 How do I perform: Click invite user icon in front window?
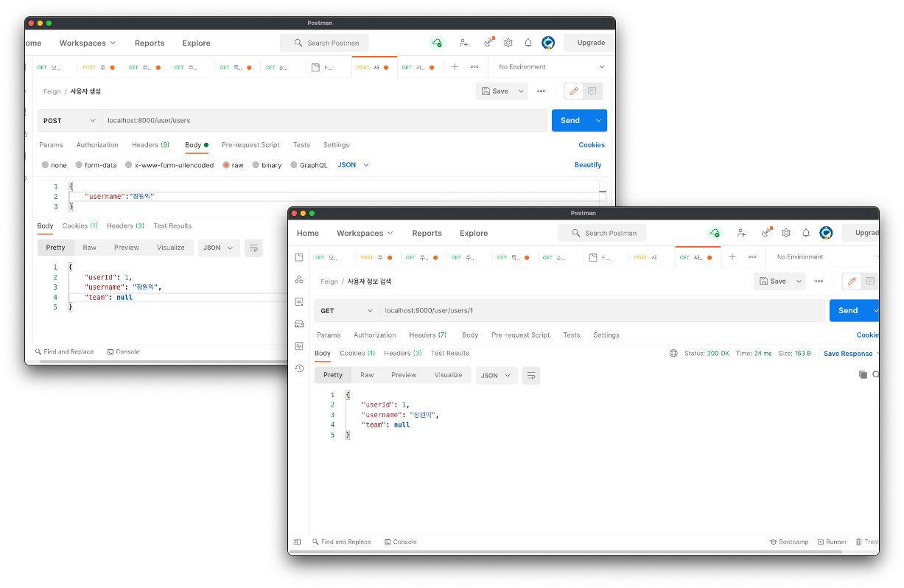click(741, 233)
